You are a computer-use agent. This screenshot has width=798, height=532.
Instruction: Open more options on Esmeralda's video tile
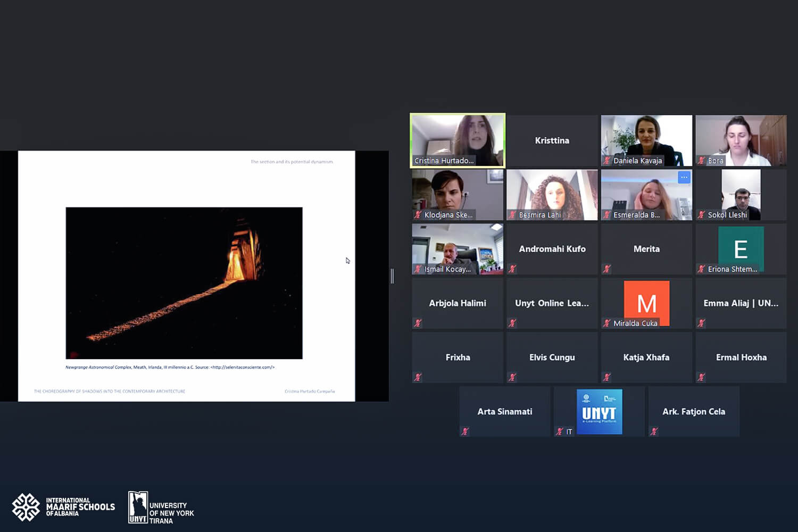coord(684,177)
